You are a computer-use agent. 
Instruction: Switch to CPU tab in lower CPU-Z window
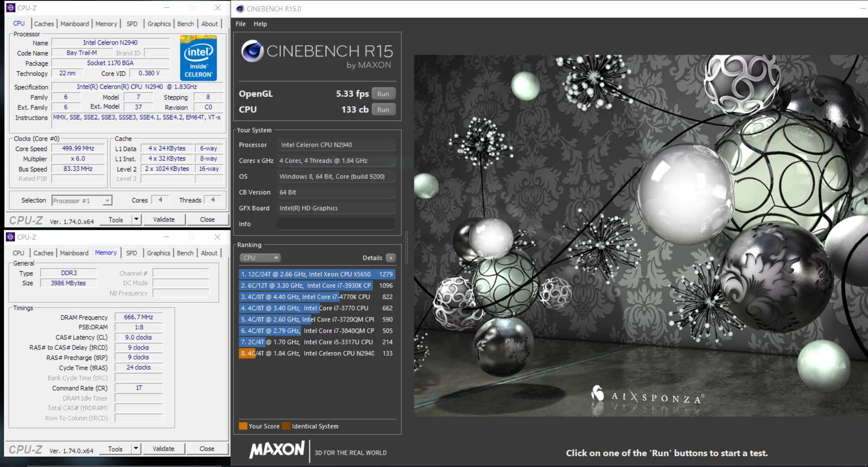pyautogui.click(x=19, y=253)
